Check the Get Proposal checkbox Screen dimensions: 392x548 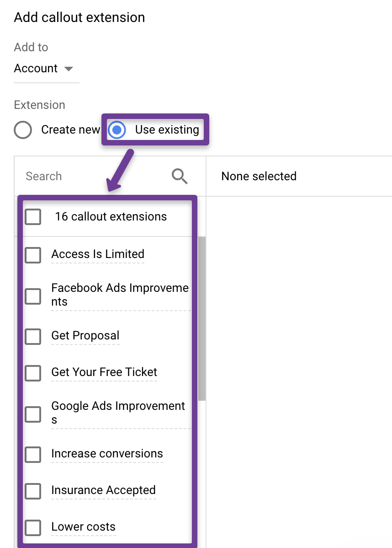click(x=33, y=337)
